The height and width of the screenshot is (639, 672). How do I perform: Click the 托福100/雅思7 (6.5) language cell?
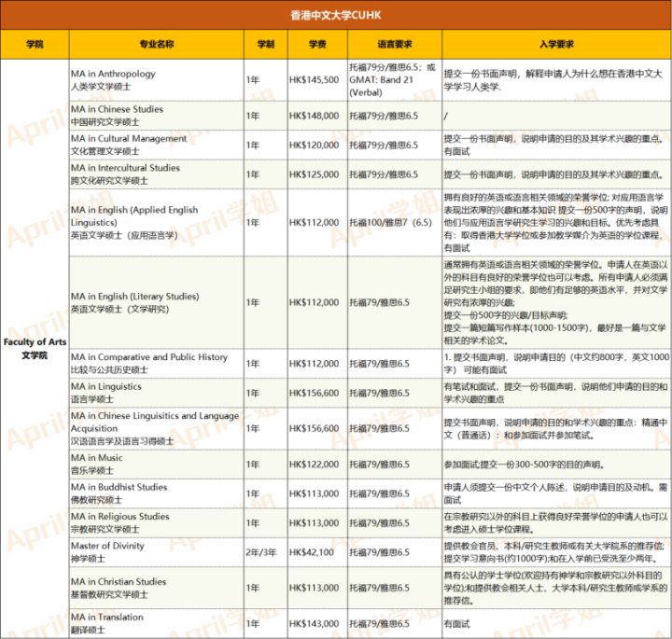click(x=395, y=222)
